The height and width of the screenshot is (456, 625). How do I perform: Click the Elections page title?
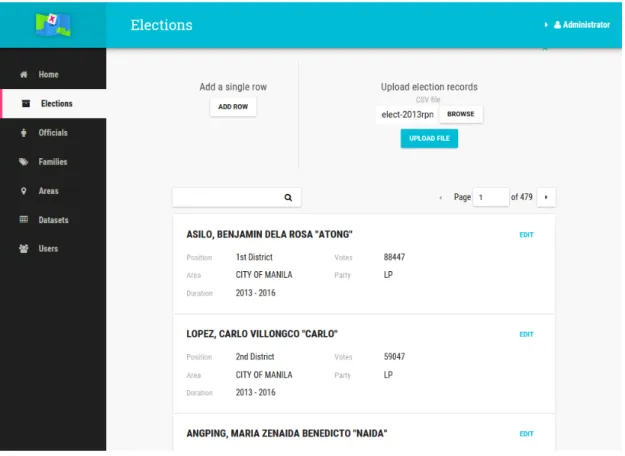click(x=161, y=25)
